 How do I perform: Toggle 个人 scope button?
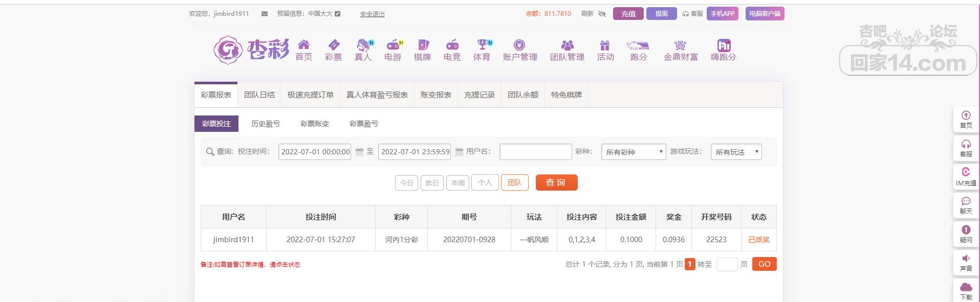[x=485, y=182]
